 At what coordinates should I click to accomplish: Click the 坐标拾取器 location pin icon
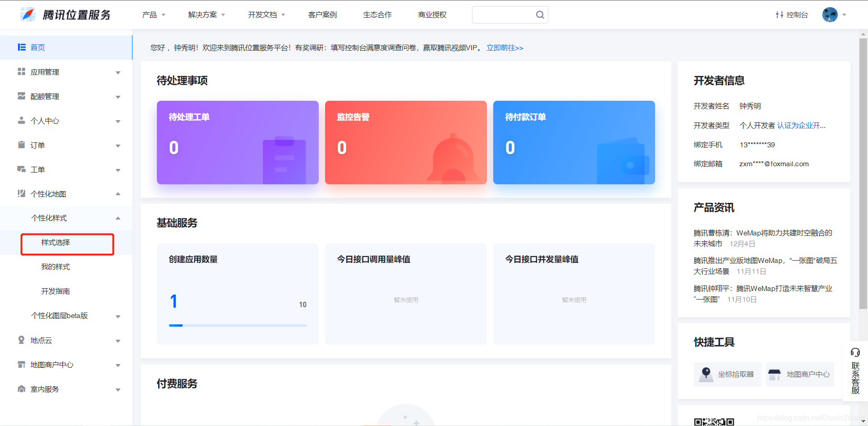(x=706, y=374)
